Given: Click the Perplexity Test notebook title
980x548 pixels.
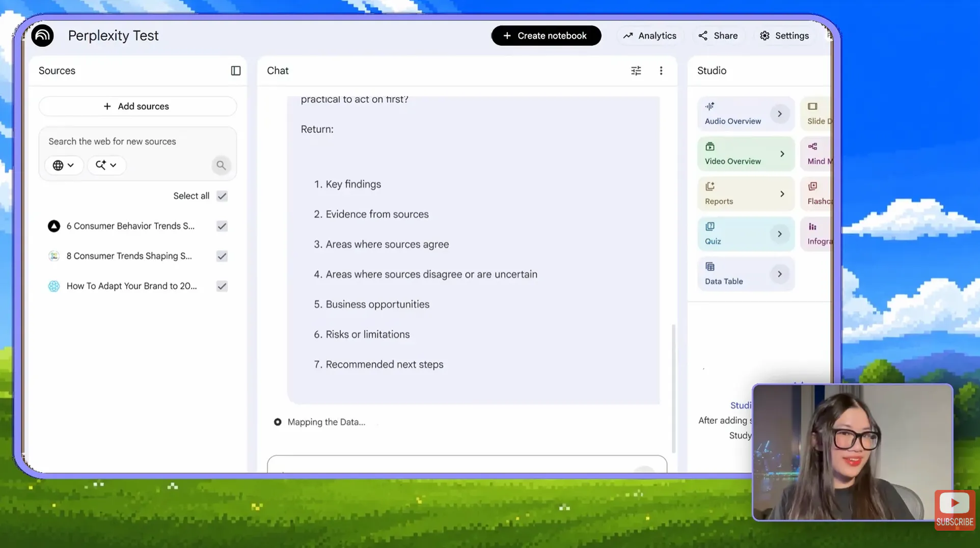Looking at the screenshot, I should pyautogui.click(x=113, y=36).
